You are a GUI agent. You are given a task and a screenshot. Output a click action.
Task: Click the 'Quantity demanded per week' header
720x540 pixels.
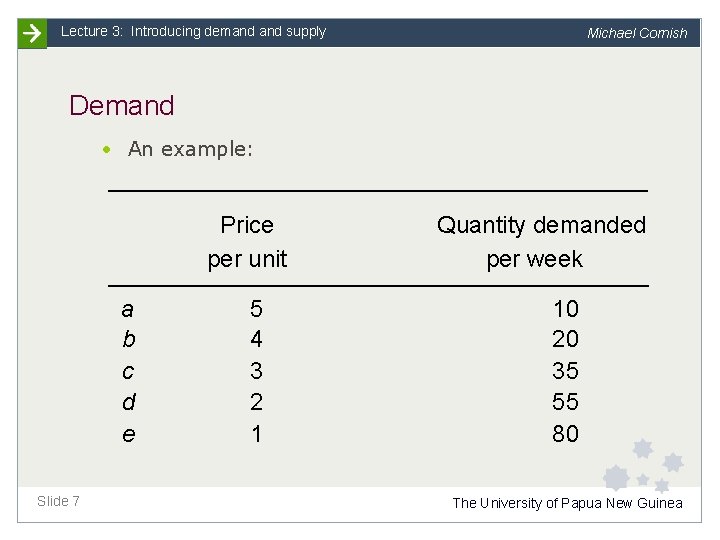[x=541, y=242]
